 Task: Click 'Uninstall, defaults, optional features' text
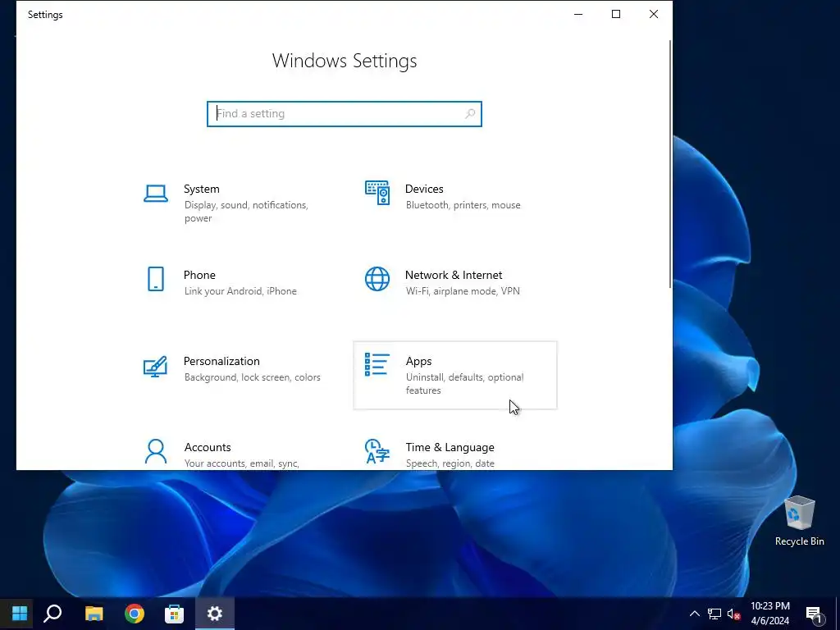(x=464, y=384)
